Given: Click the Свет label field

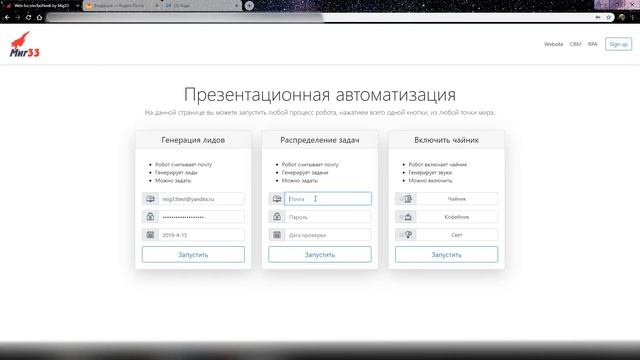Looking at the screenshot, I should click(x=457, y=235).
